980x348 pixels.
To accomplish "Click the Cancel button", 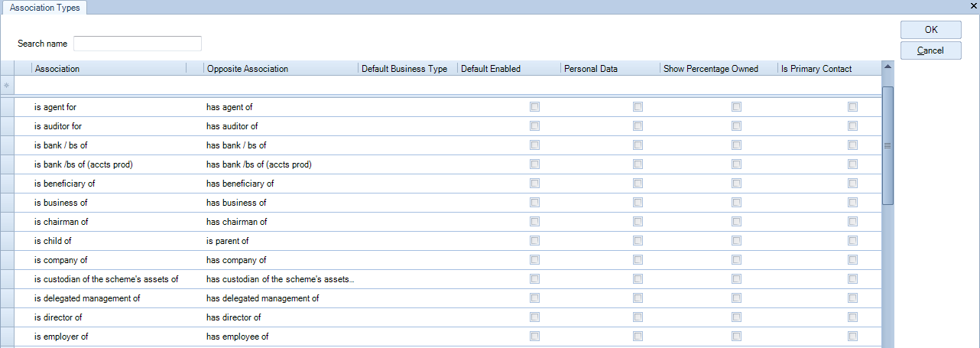I will tap(930, 50).
